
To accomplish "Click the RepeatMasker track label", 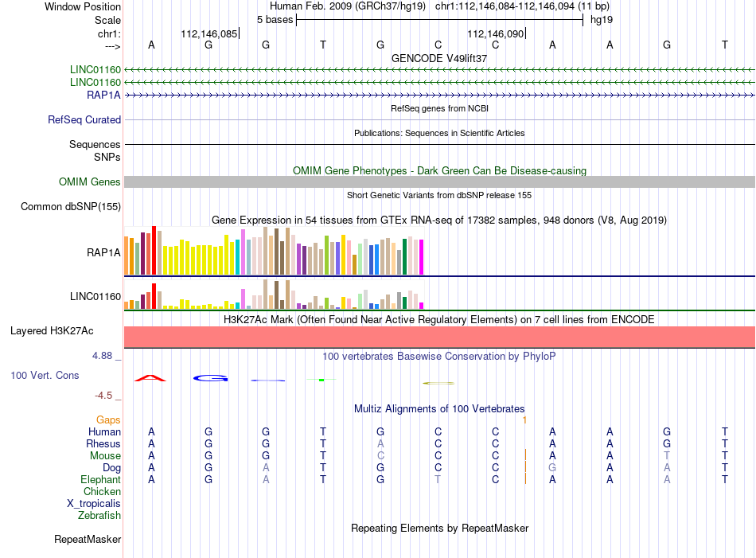I will point(88,539).
